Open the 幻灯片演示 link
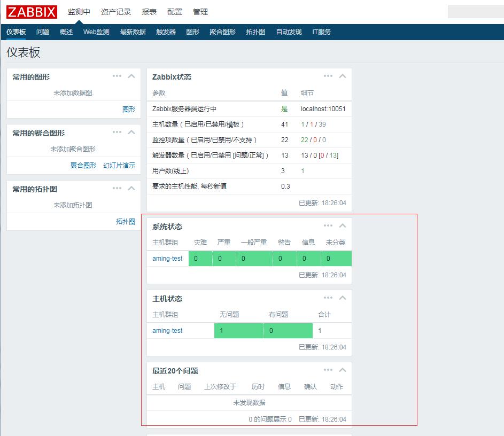 pyautogui.click(x=119, y=166)
